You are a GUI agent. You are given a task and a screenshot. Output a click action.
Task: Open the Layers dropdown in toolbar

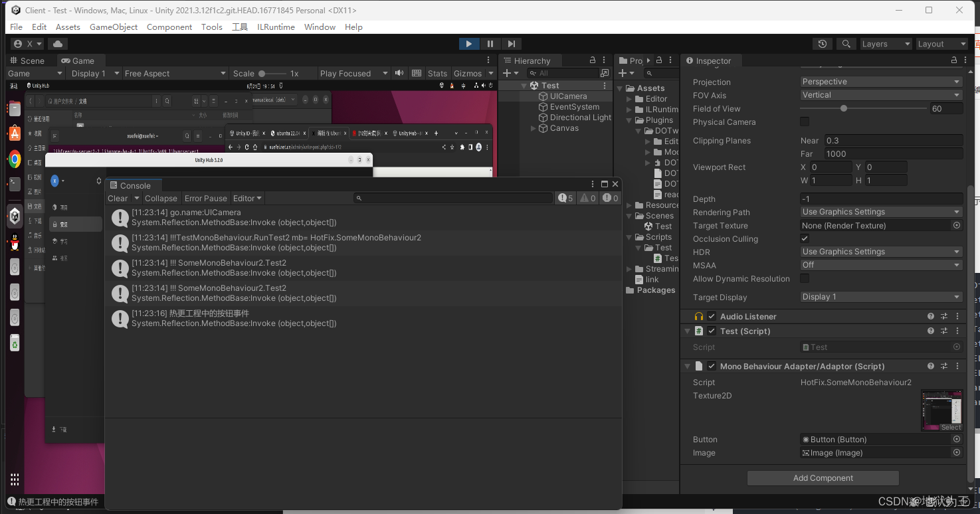[x=886, y=44]
